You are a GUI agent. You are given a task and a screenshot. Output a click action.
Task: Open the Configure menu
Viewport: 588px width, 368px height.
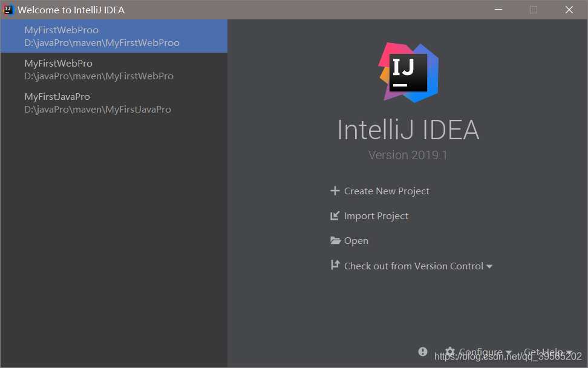(x=481, y=352)
